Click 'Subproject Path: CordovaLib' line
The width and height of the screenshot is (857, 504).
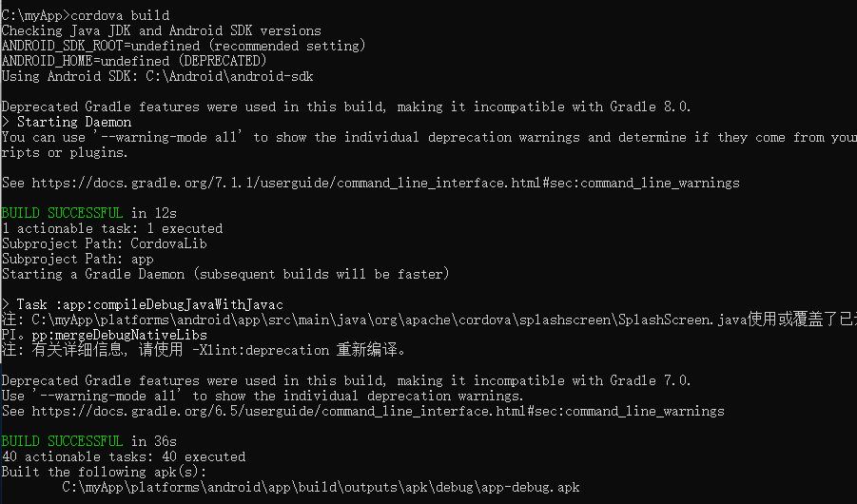pos(104,243)
